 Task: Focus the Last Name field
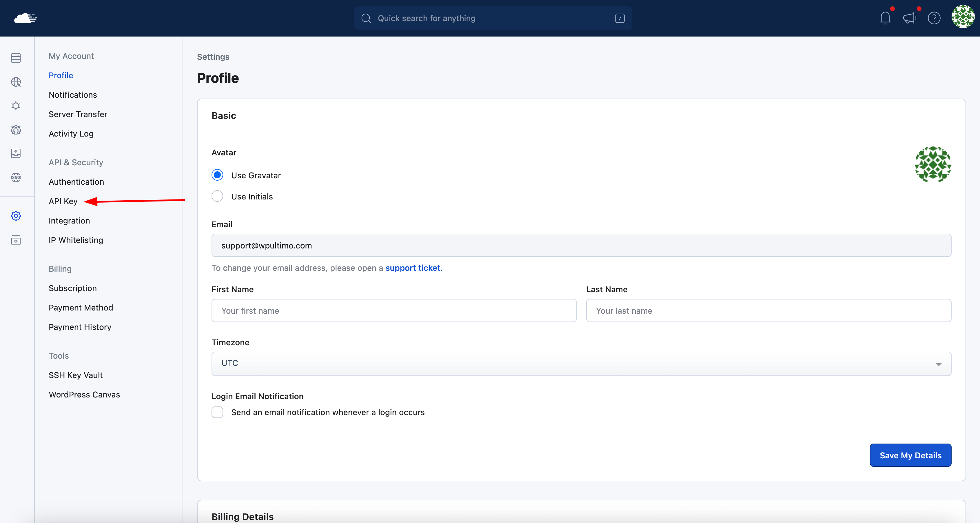pos(768,310)
